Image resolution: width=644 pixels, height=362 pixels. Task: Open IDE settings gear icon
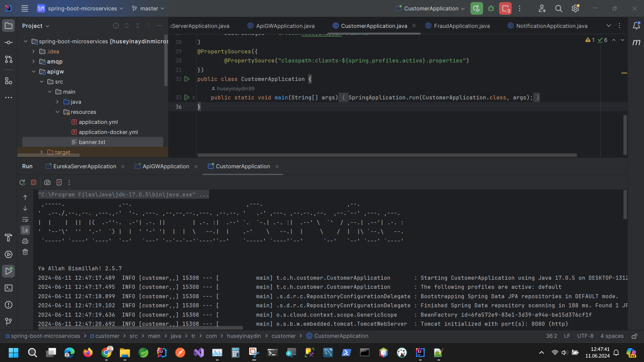576,8
